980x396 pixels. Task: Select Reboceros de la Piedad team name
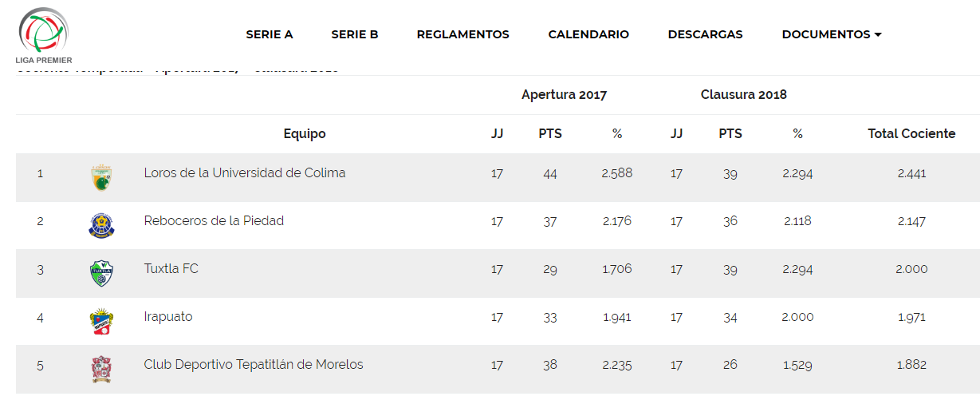(x=214, y=221)
